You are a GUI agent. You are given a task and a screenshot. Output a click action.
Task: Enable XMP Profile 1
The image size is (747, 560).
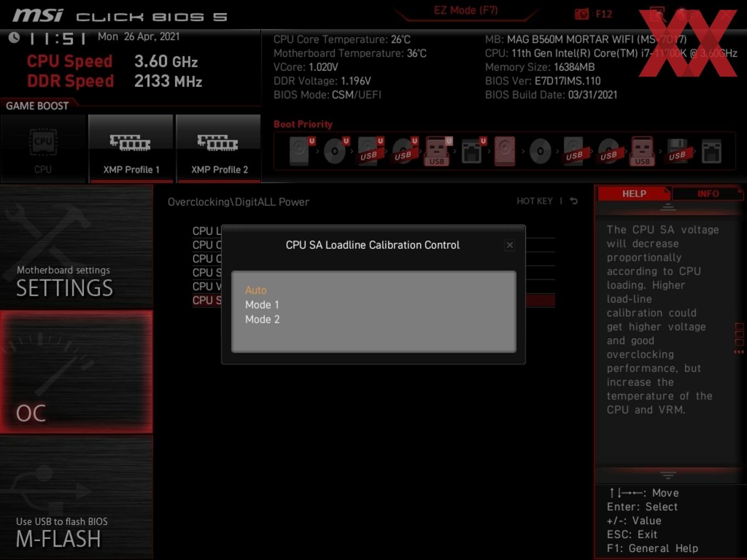coord(131,148)
